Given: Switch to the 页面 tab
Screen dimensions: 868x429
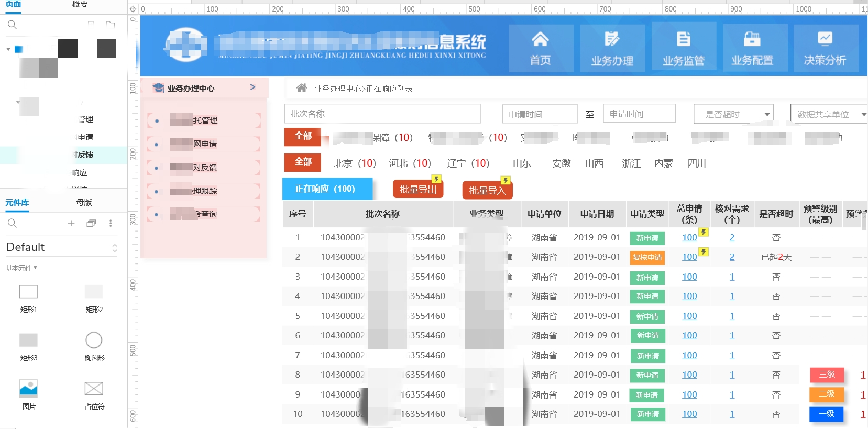Looking at the screenshot, I should click(13, 4).
